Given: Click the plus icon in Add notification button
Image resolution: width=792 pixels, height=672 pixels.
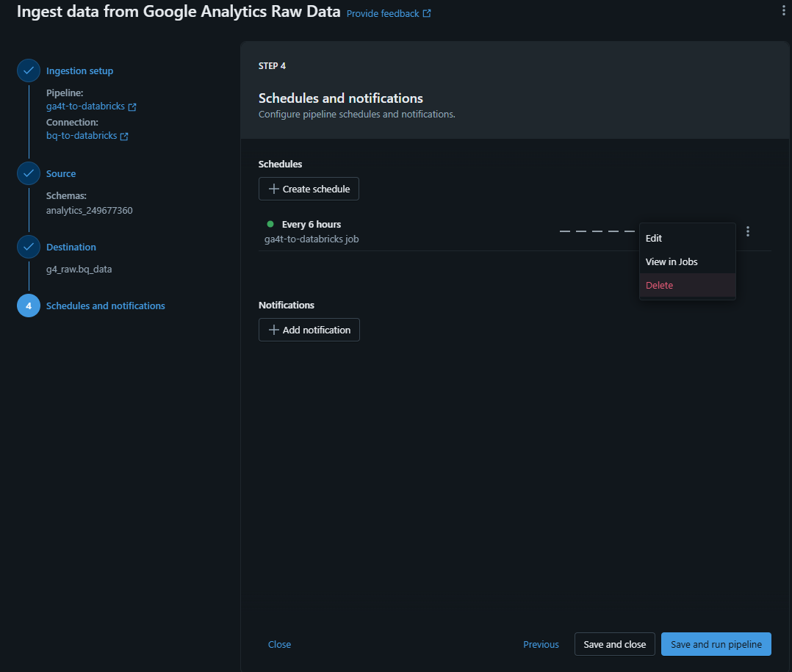Looking at the screenshot, I should pos(274,330).
